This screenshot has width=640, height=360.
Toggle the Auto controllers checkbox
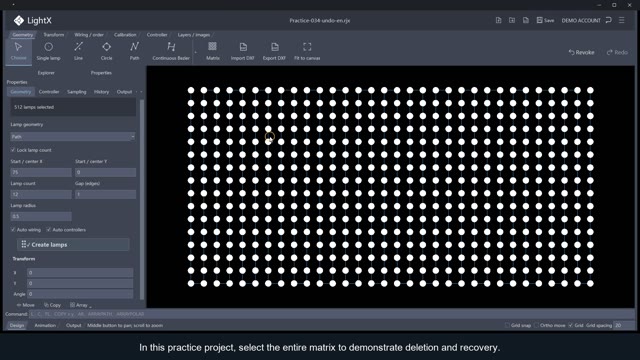click(49, 229)
